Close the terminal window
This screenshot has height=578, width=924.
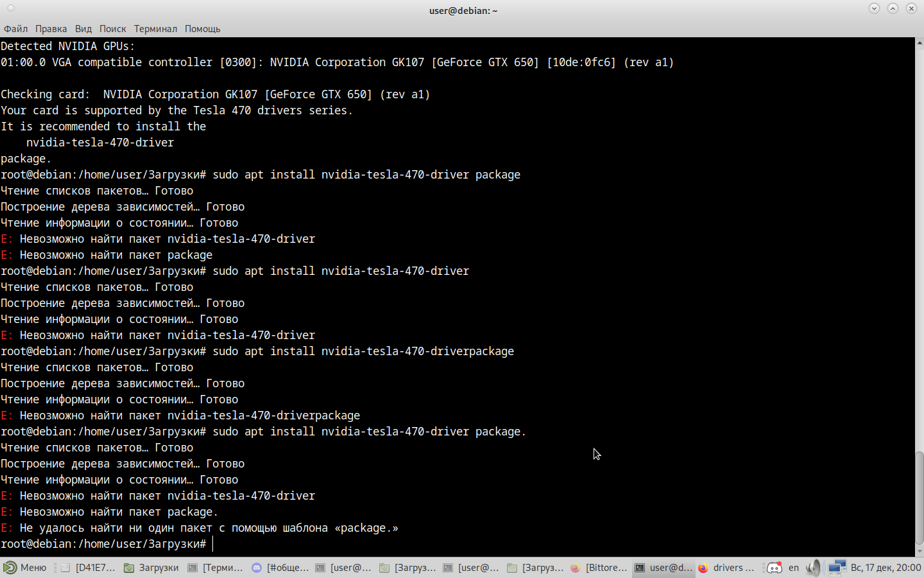point(911,8)
